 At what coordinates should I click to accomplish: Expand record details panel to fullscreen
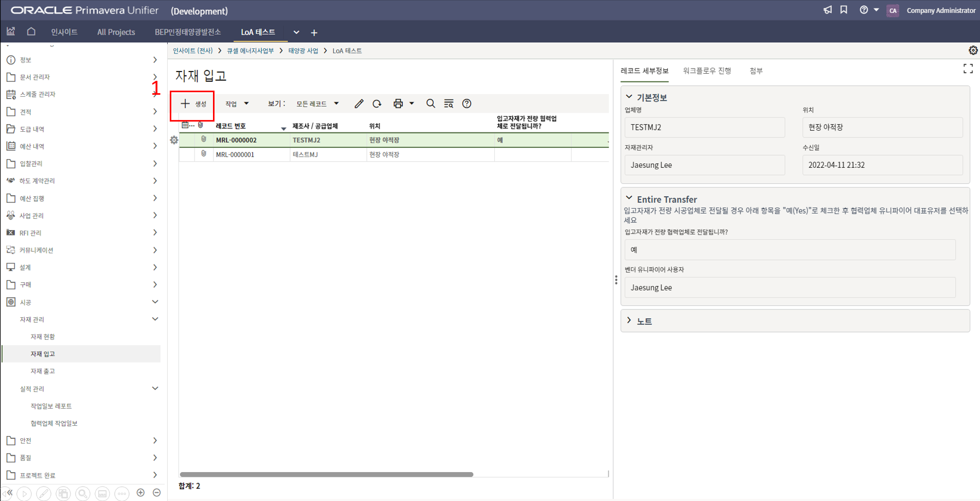968,69
